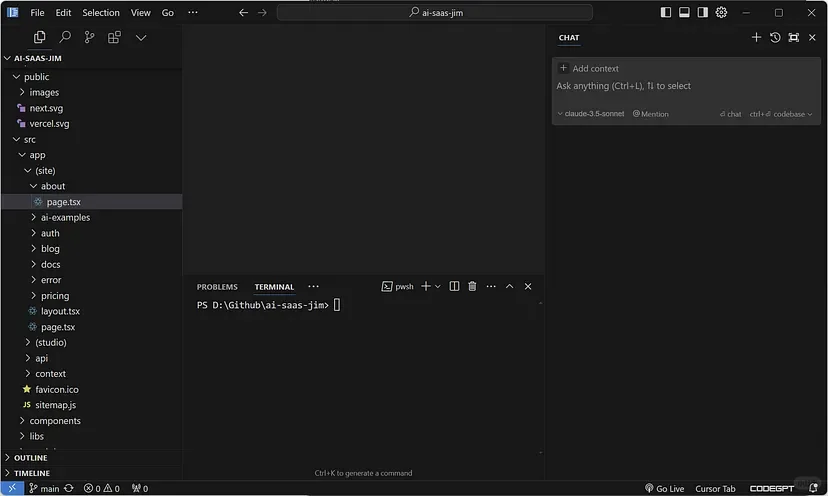Open the File menu
This screenshot has height=496, width=828.
(37, 13)
